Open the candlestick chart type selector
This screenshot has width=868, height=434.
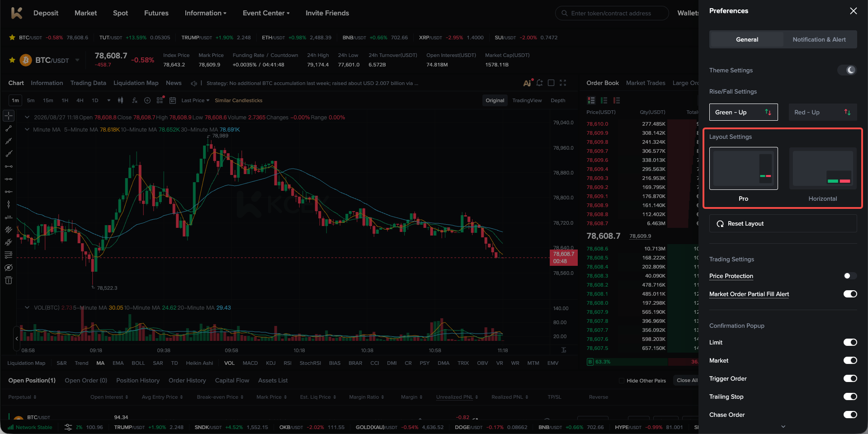coord(120,100)
